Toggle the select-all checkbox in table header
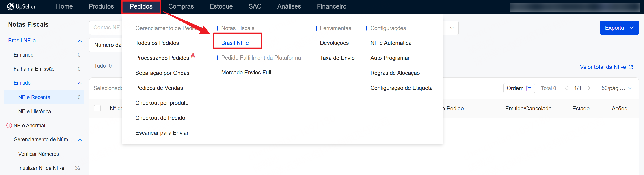Viewport: 644px width, 175px height. pos(97,108)
